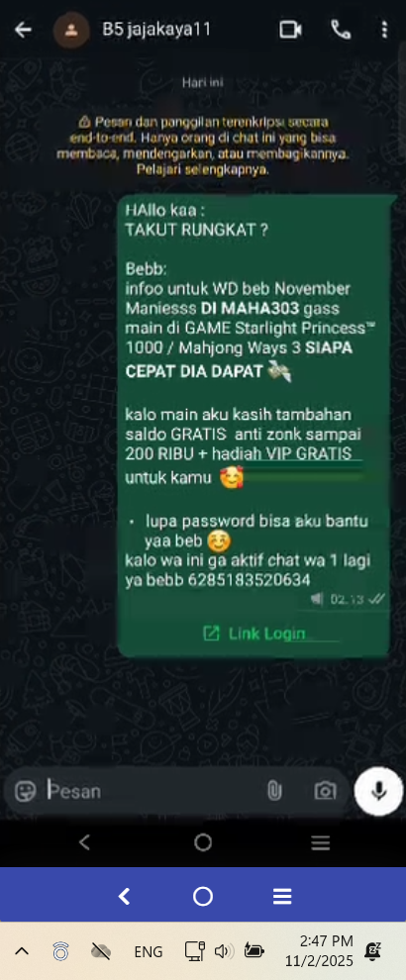Click the back arrow in the blue toolbar
This screenshot has height=980, width=406.
tap(124, 897)
